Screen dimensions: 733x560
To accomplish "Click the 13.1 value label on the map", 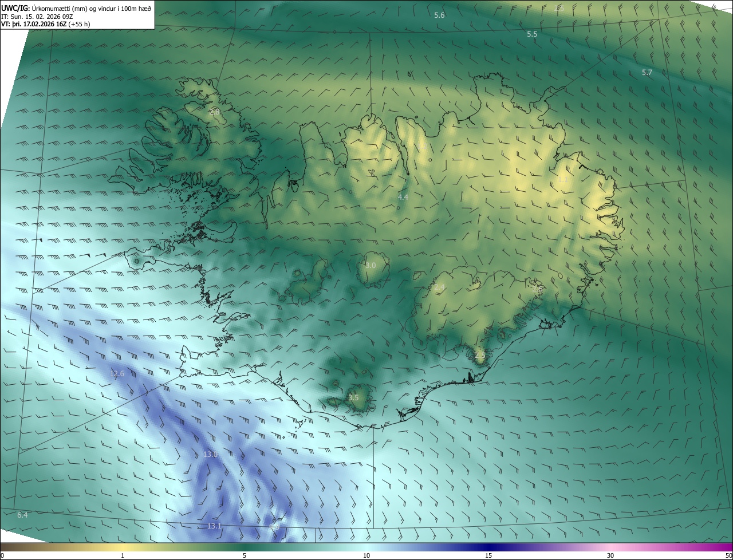I will click(214, 526).
